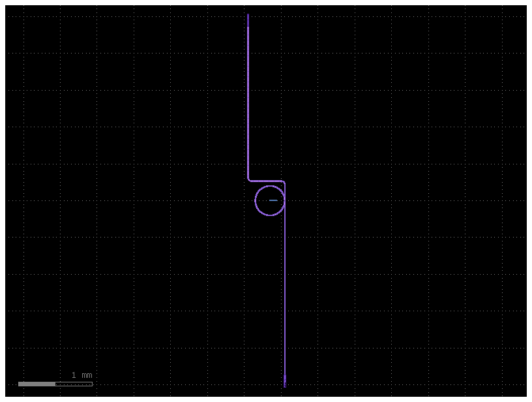Click the scale bar at bottom left

55,384
